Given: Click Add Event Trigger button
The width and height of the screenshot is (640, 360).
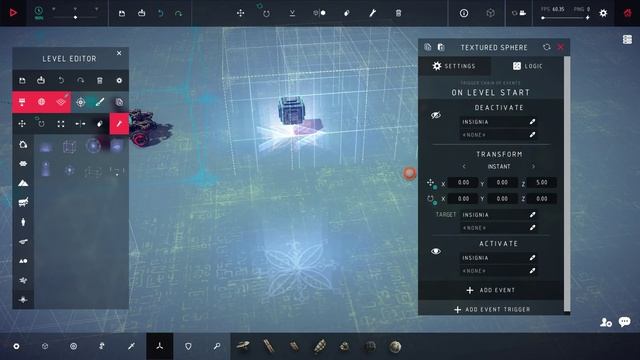Looking at the screenshot, I should pos(491,309).
